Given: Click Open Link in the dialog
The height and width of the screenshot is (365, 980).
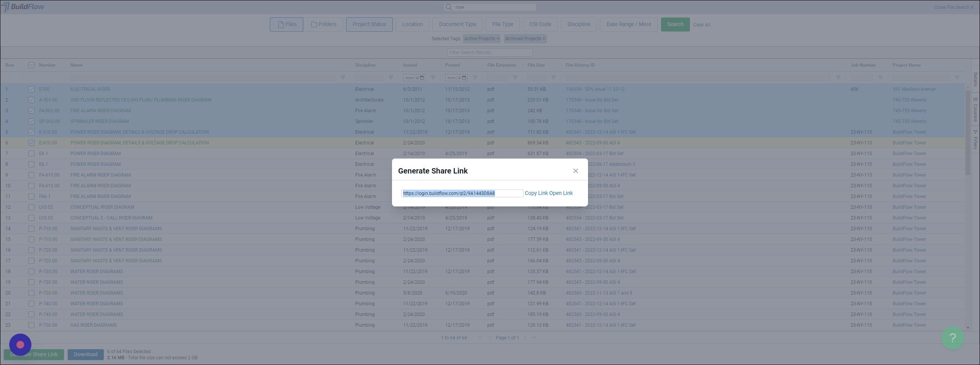Looking at the screenshot, I should 561,193.
